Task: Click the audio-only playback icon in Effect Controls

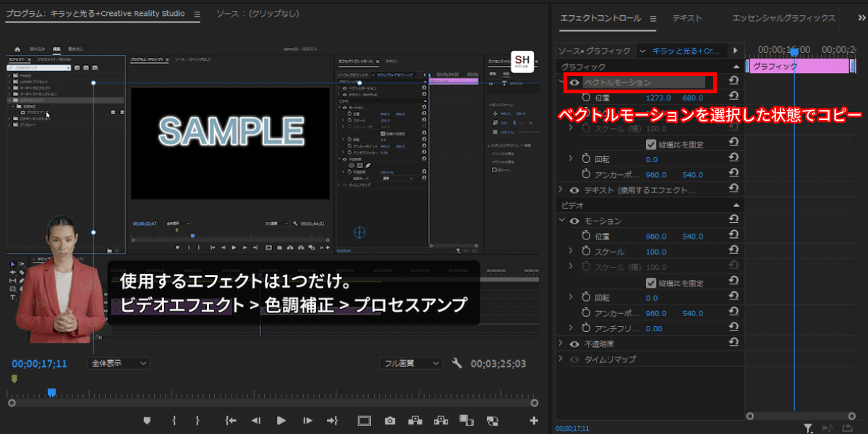Action: (827, 428)
